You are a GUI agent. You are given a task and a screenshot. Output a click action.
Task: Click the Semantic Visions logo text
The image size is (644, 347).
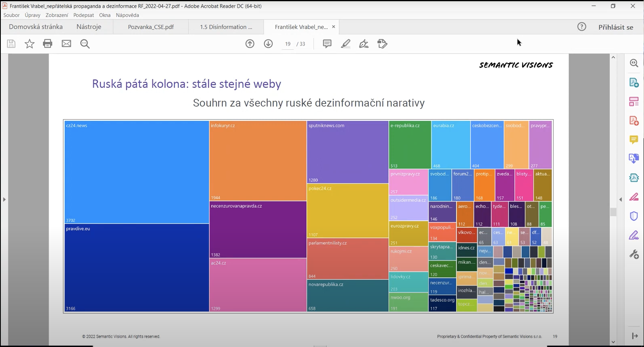pos(516,65)
